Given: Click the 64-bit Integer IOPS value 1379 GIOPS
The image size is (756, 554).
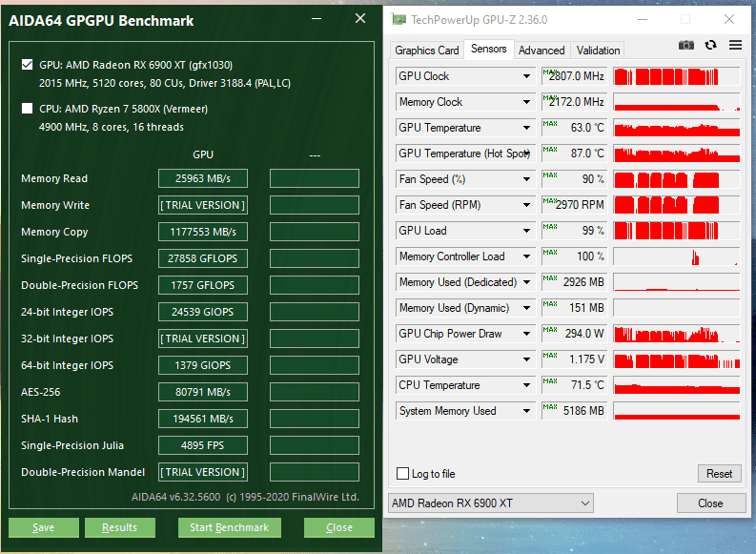Looking at the screenshot, I should click(203, 365).
